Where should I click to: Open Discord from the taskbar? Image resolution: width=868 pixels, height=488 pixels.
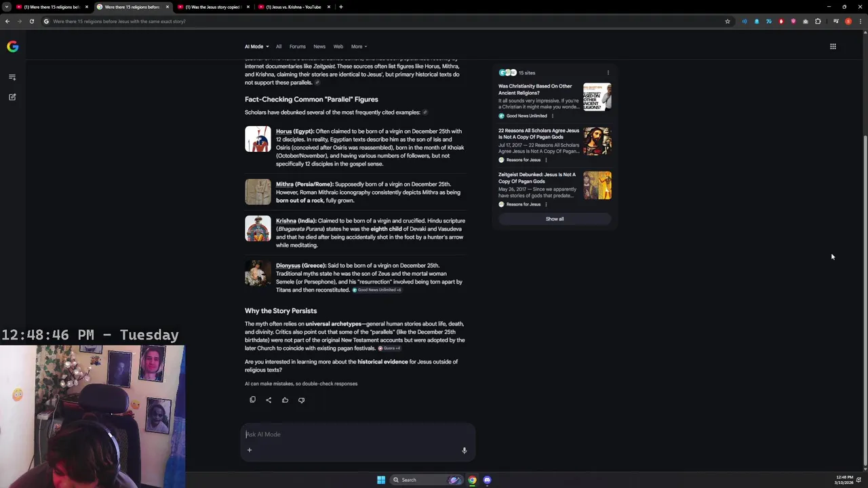point(487,480)
